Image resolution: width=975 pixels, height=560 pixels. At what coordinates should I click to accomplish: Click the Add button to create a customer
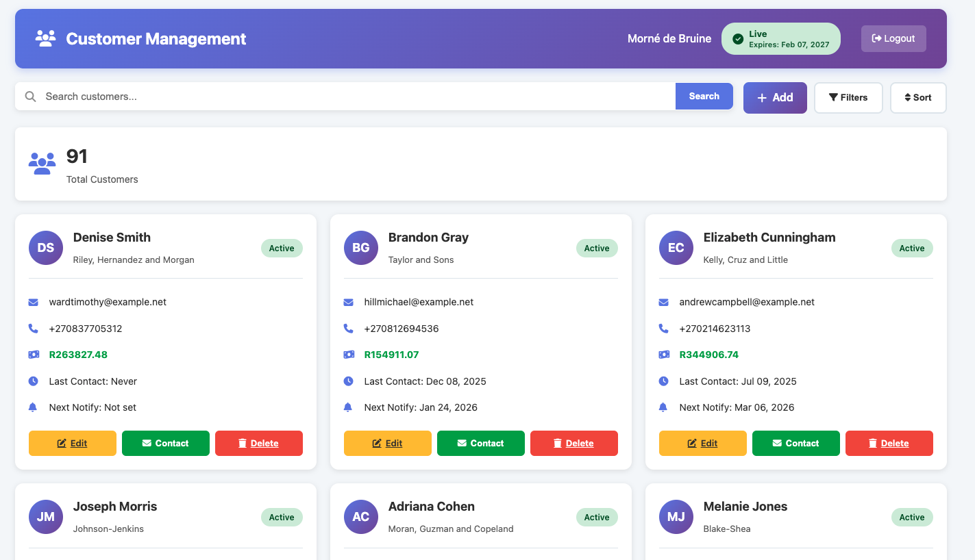[x=775, y=97]
